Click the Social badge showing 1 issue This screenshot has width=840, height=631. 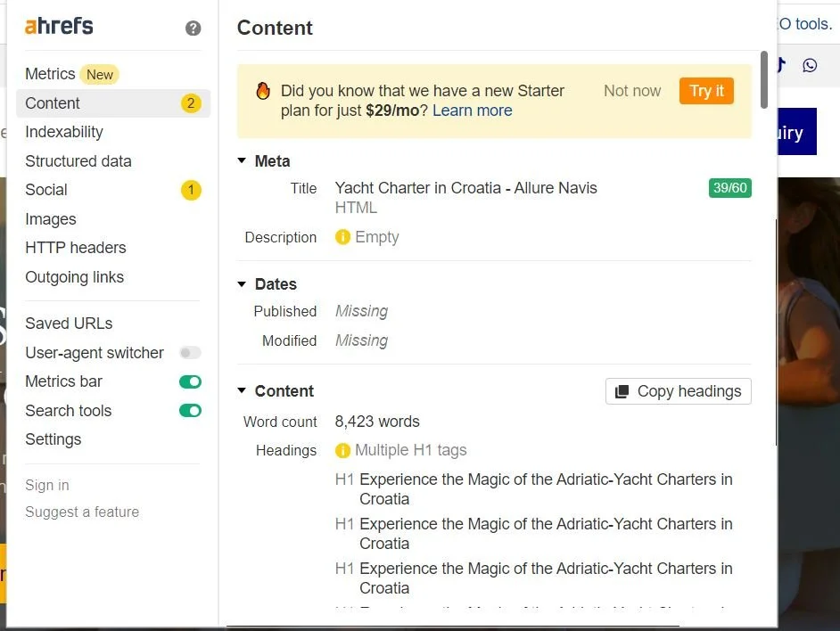(x=191, y=190)
